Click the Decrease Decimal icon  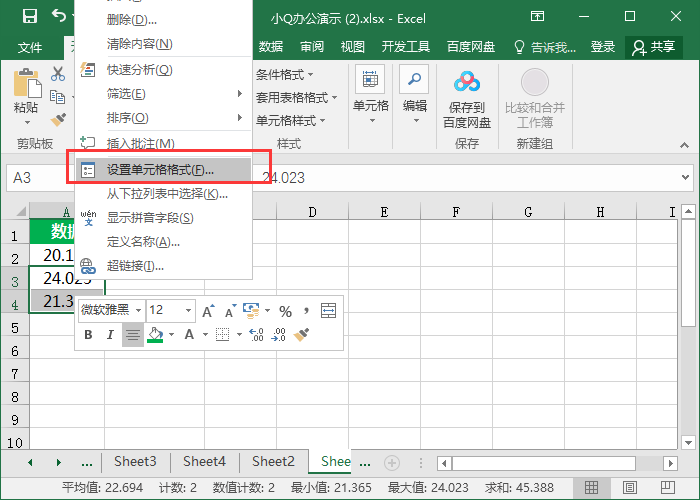pos(279,335)
